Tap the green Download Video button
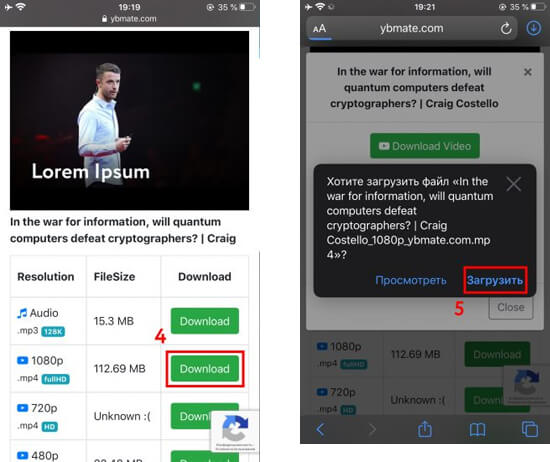The height and width of the screenshot is (462, 550). pos(425,146)
